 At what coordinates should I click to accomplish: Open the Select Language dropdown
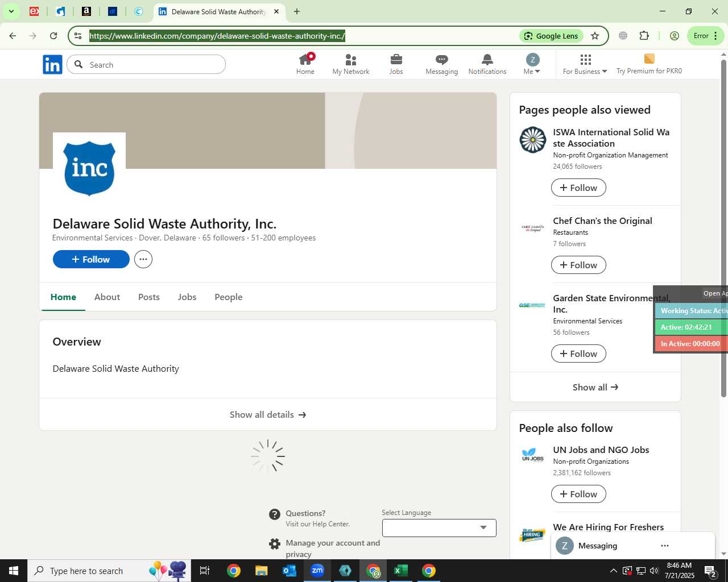(x=439, y=527)
